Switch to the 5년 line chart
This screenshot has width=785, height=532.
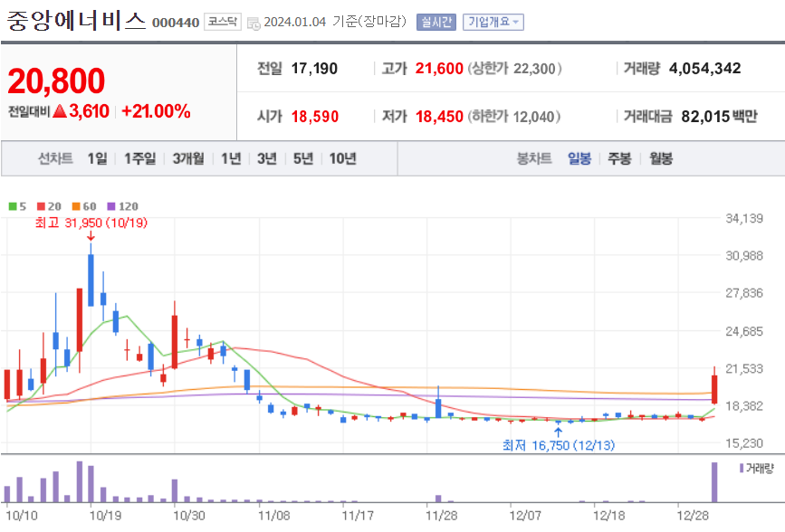click(x=303, y=158)
